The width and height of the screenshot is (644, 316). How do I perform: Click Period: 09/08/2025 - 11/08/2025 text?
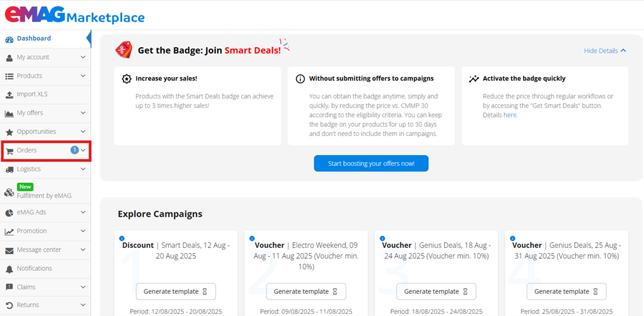(x=306, y=312)
